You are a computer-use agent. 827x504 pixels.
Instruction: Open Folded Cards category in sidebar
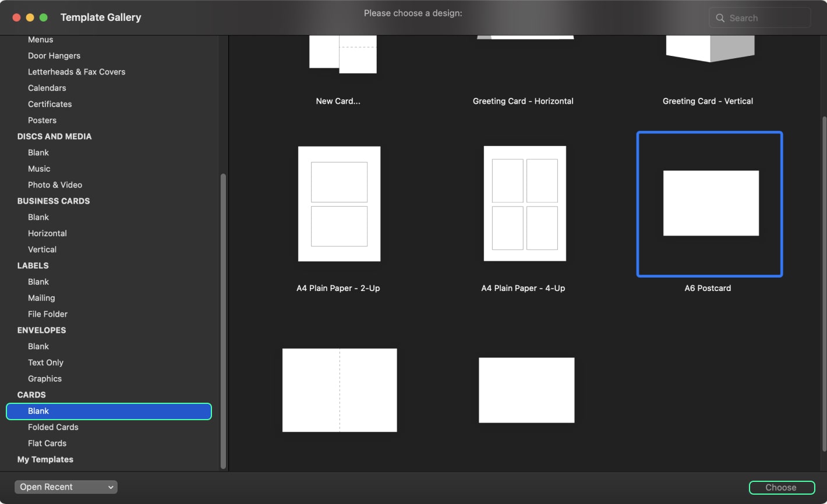53,427
